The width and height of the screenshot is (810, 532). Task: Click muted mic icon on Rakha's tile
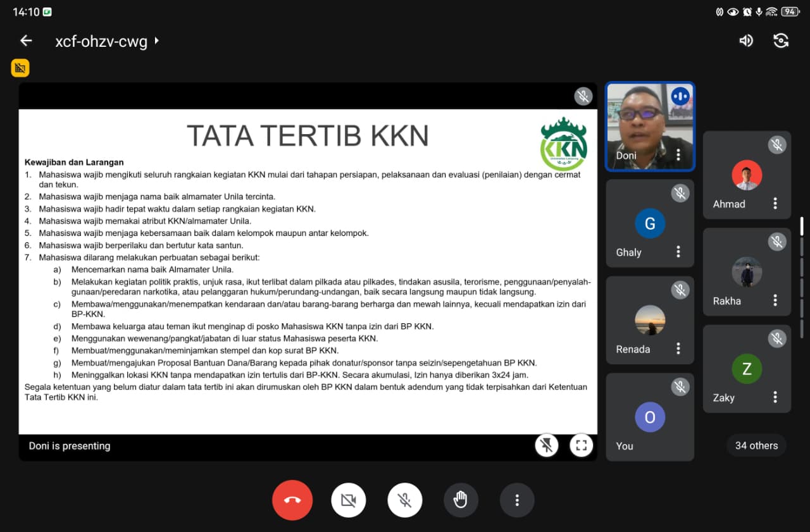coord(777,242)
